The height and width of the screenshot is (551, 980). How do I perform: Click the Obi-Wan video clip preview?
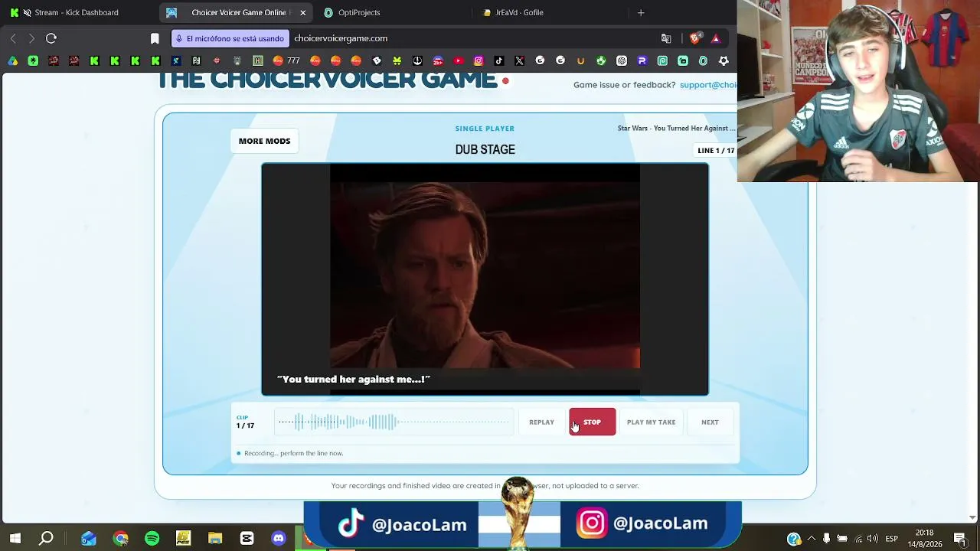pyautogui.click(x=485, y=279)
